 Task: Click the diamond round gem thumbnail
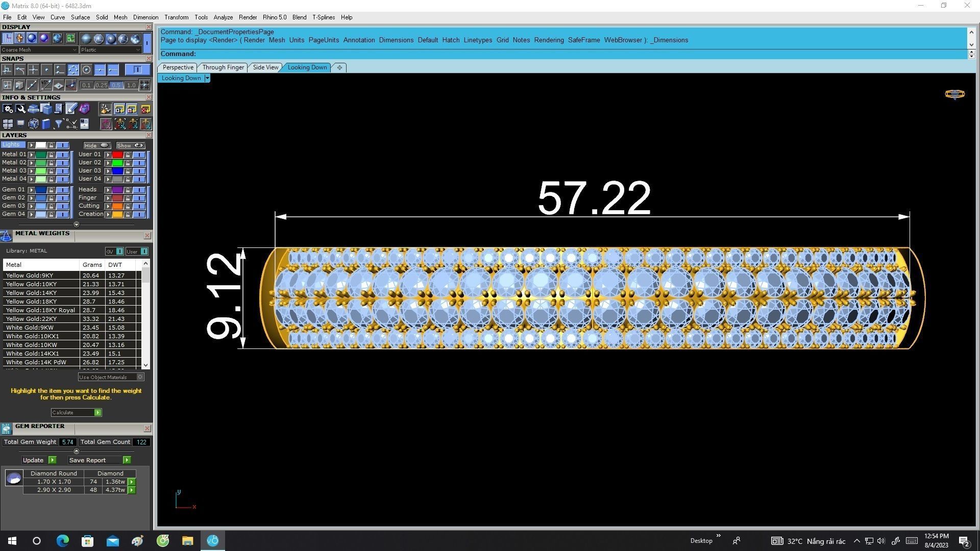[14, 478]
